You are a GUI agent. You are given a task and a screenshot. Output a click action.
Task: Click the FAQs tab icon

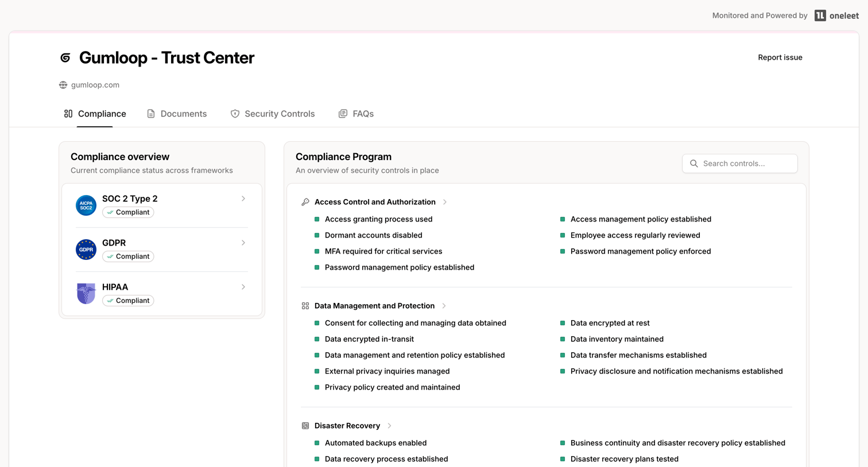(343, 114)
